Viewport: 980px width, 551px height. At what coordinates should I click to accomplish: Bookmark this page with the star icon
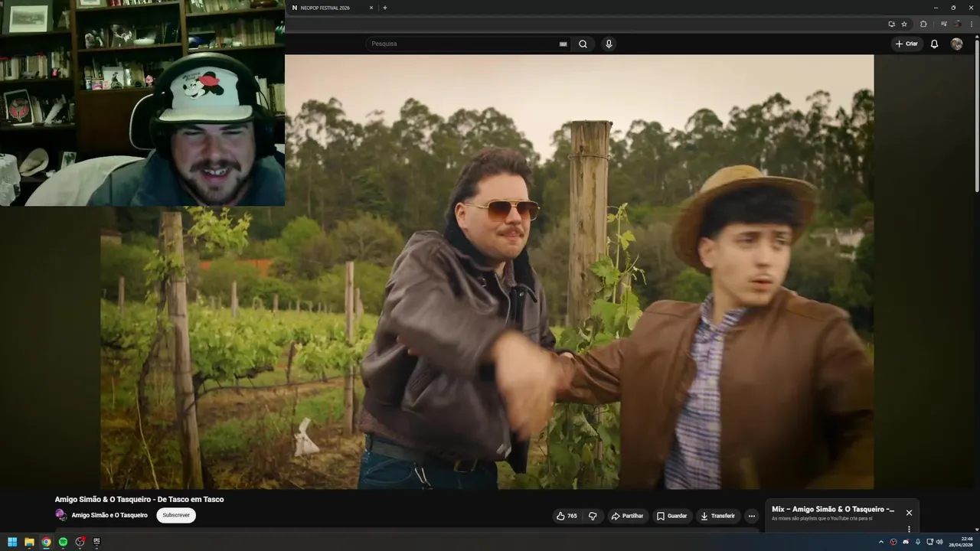pyautogui.click(x=904, y=24)
